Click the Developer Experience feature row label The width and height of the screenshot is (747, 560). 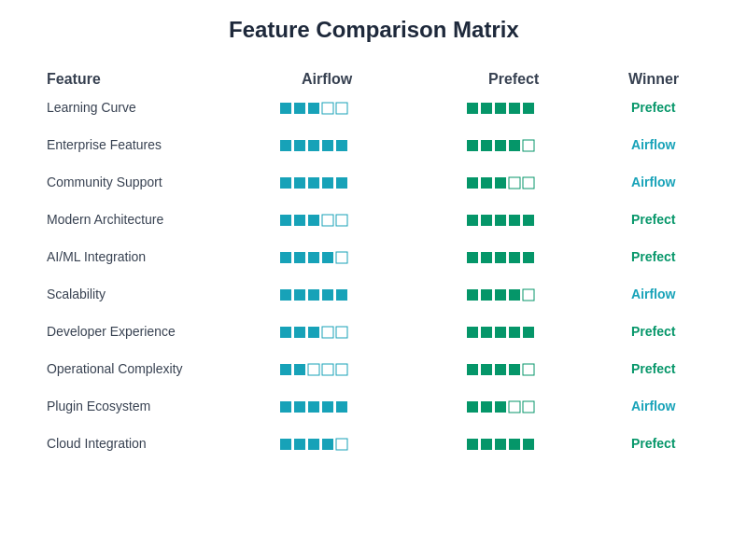click(111, 331)
